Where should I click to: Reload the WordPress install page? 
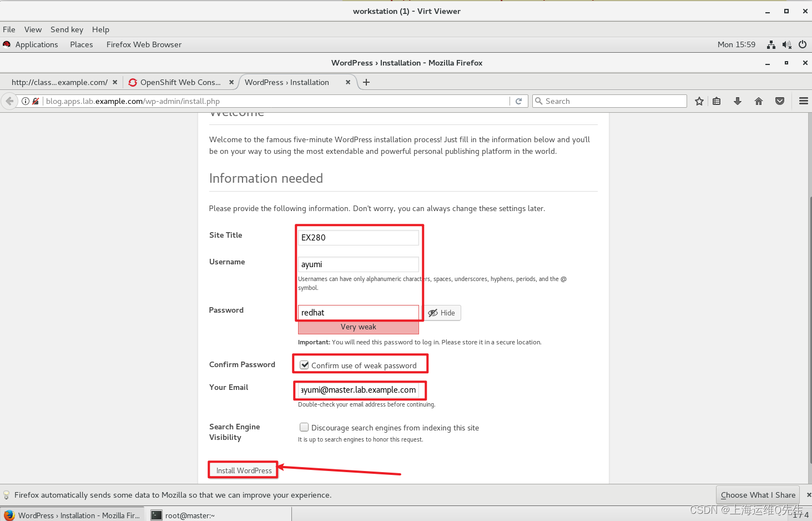click(518, 101)
